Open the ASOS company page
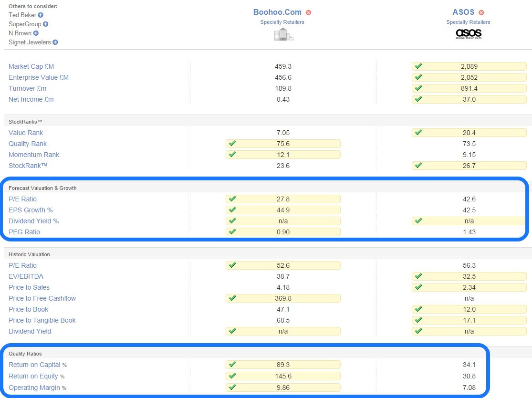The image size is (532, 398). click(463, 12)
